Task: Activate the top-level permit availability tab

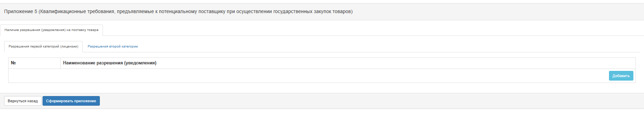Action: point(51,30)
